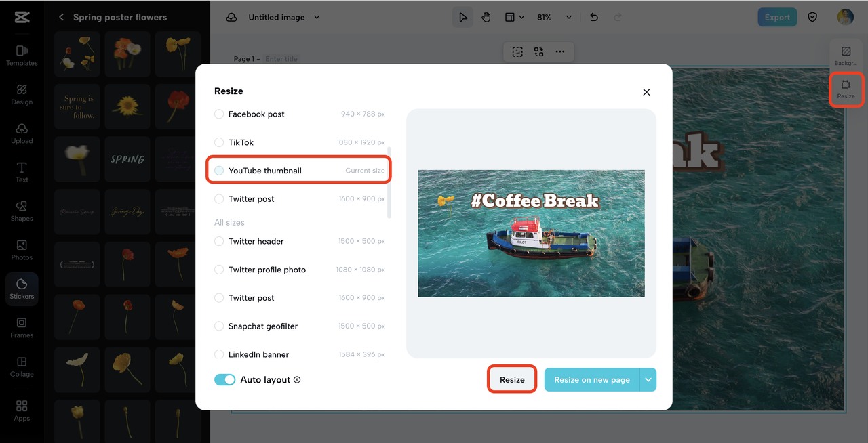Open dropdown arrow beside Resize on new page
The image size is (868, 443).
pos(648,380)
